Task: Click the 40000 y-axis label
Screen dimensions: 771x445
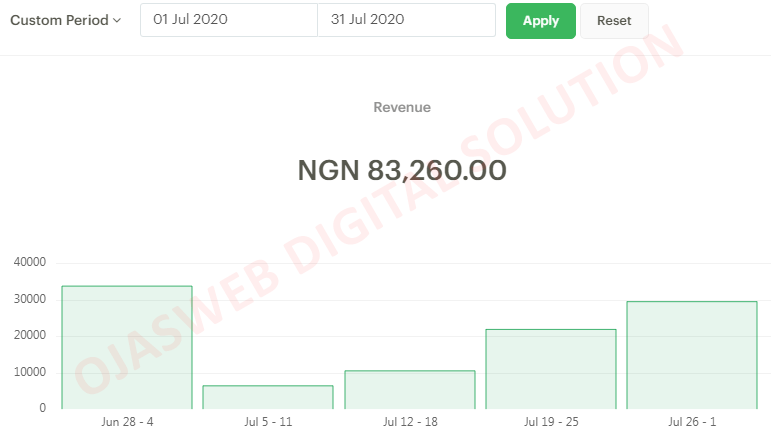Action: [x=30, y=262]
